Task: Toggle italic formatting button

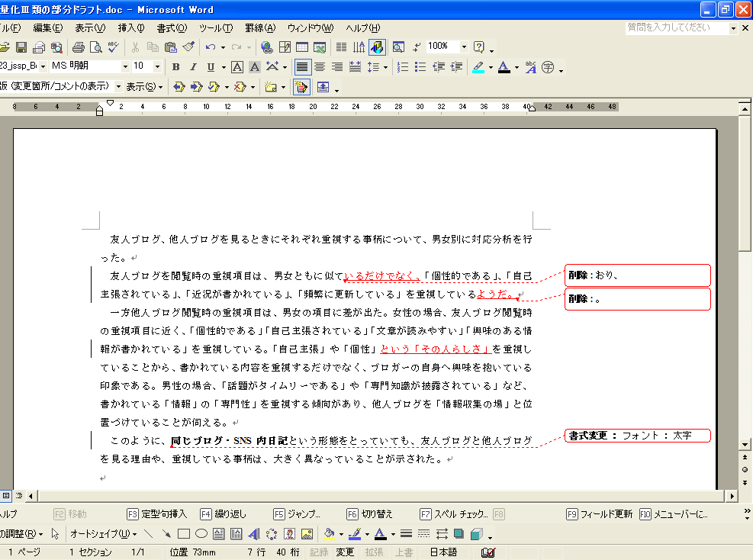Action: click(193, 67)
